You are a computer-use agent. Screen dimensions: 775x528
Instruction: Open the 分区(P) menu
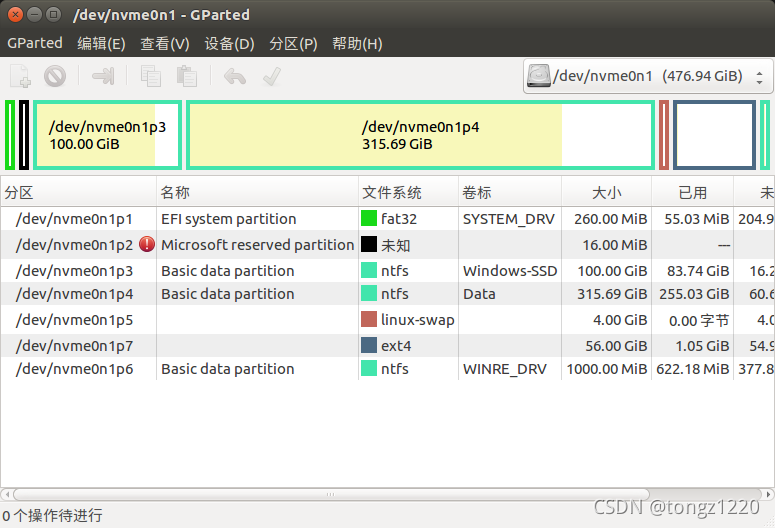click(x=293, y=44)
